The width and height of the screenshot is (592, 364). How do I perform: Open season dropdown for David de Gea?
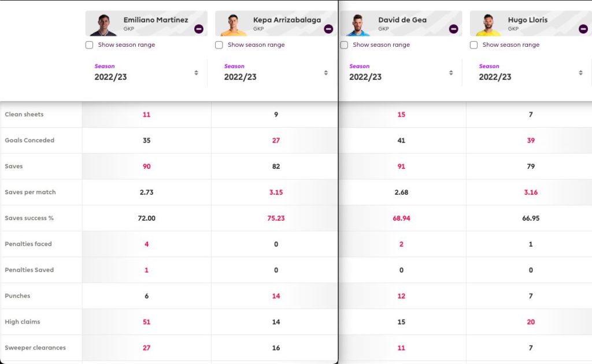[401, 72]
